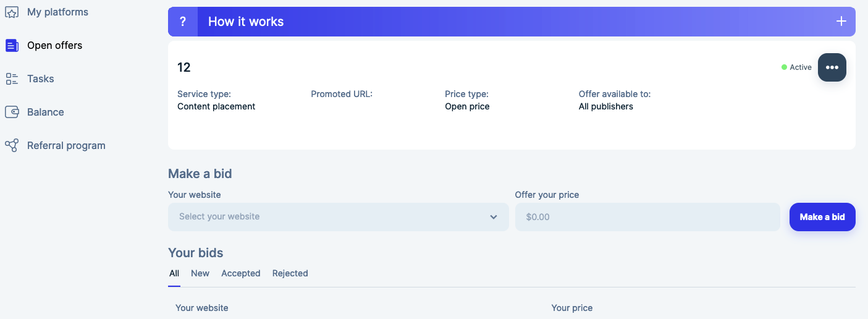Screen dimensions: 868x319
Task: Switch to the Accepted bids tab
Action: click(241, 273)
